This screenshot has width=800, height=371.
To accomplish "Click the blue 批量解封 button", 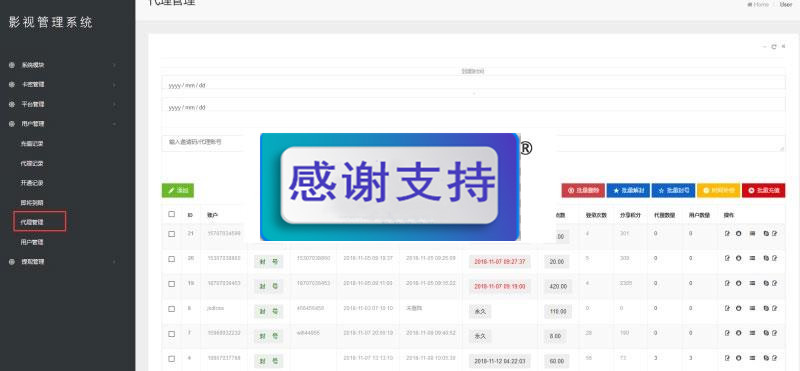I will tap(628, 190).
